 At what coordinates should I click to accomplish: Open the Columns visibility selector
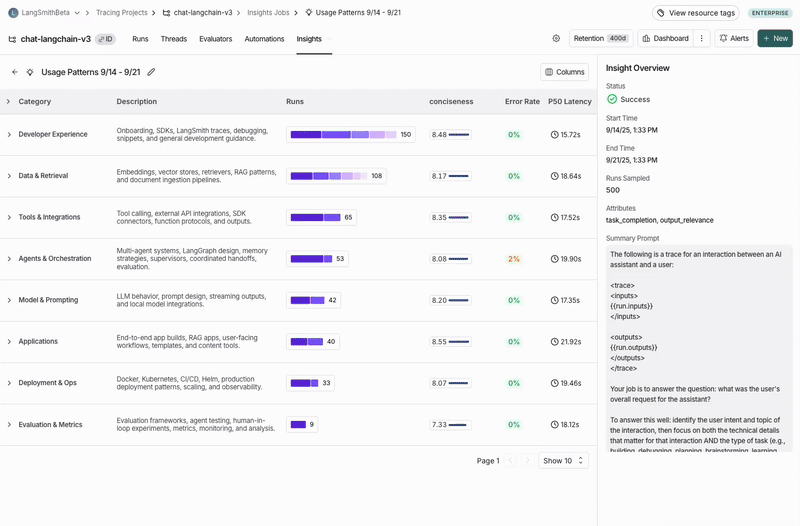(x=564, y=72)
